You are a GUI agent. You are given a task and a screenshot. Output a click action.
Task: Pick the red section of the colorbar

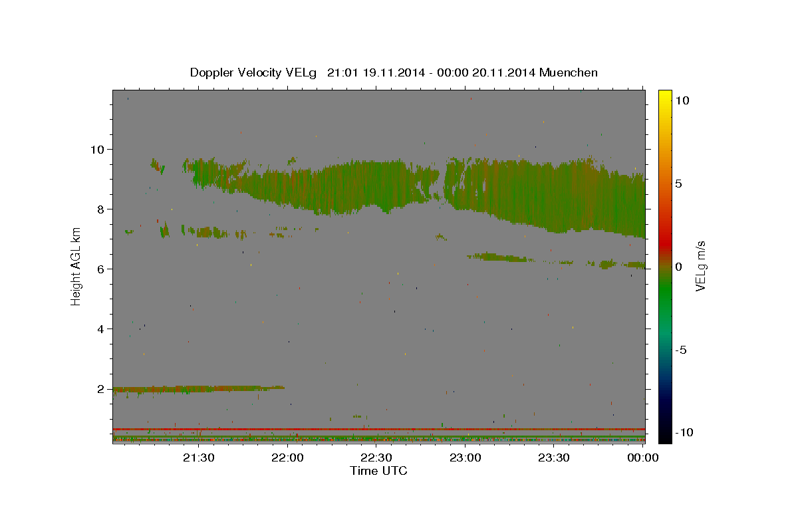[x=664, y=243]
